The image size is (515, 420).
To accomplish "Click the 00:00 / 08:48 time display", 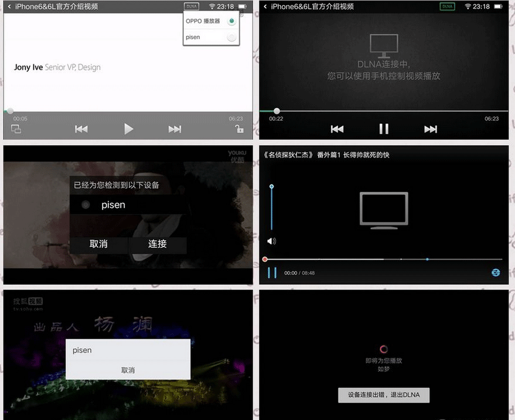I will click(299, 273).
